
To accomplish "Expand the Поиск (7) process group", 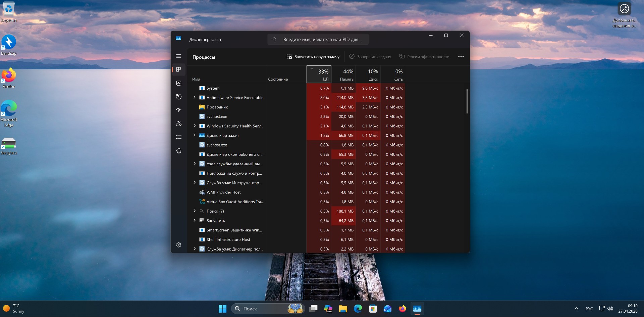I will tap(195, 211).
